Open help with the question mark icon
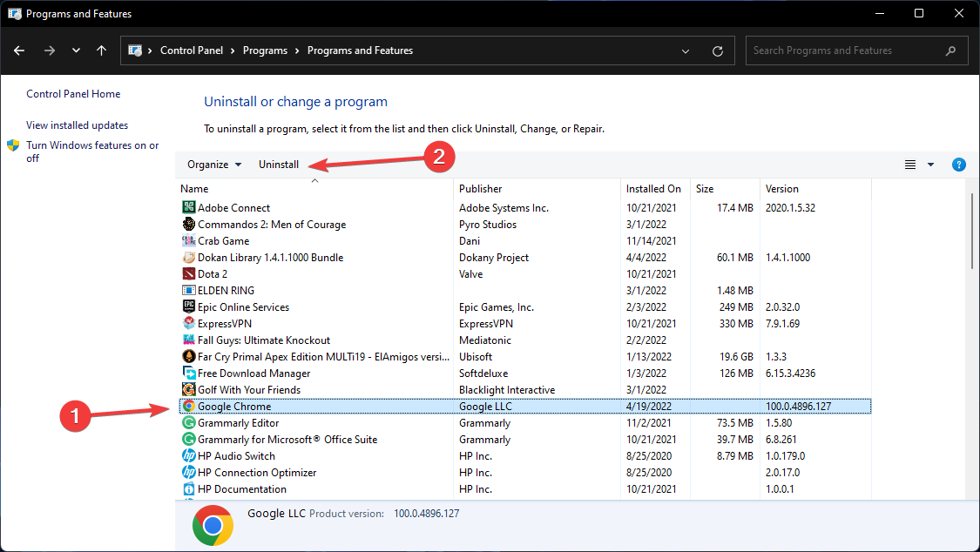 (959, 165)
